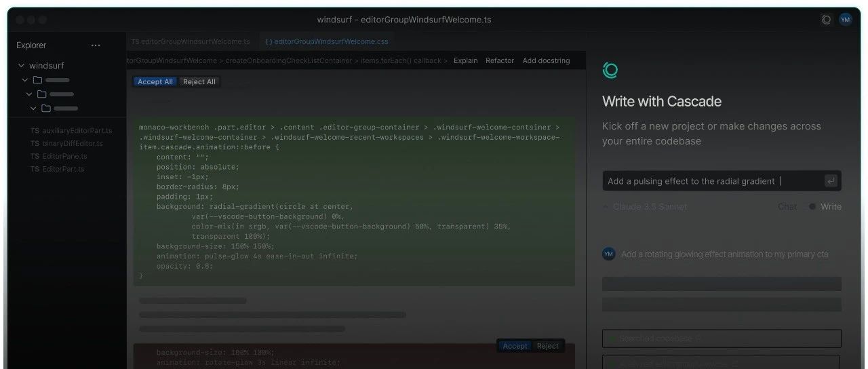Click the Windsurf logo icon in title bar
Image resolution: width=868 pixels, height=369 pixels.
[x=826, y=20]
